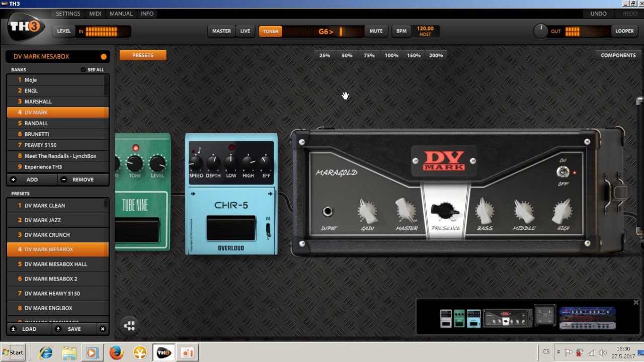Viewport: 644px width, 362px height.
Task: Click the network tray icon
Action: coord(591,352)
